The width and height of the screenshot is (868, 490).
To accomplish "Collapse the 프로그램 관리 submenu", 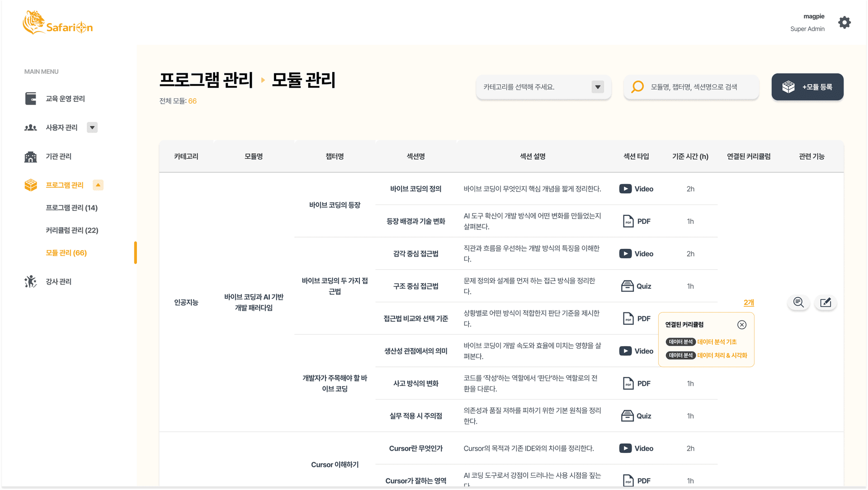I will pyautogui.click(x=98, y=185).
